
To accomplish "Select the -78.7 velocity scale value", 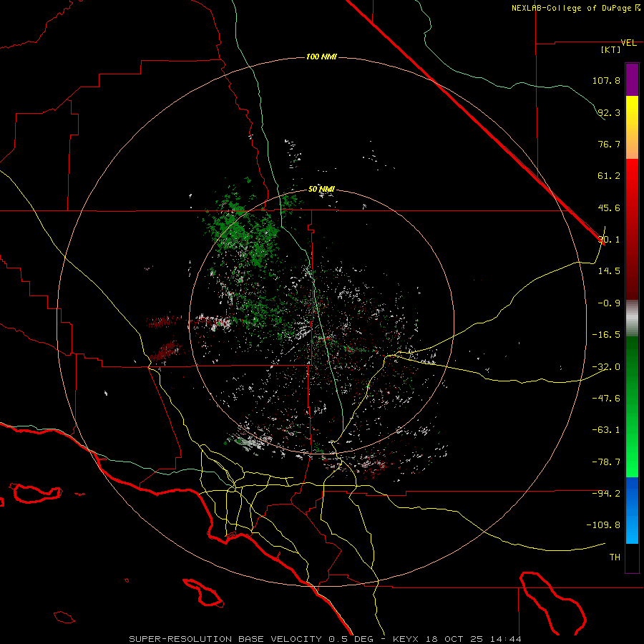I will tap(606, 462).
